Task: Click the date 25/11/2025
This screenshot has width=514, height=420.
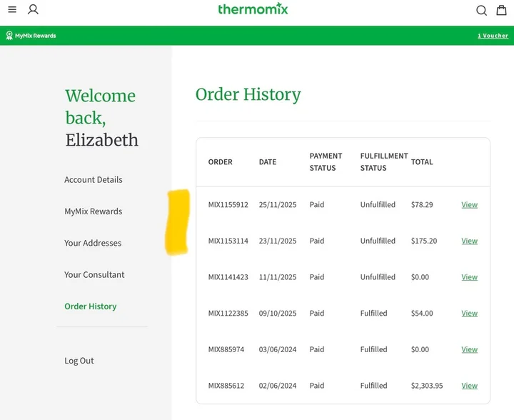Action: click(278, 204)
